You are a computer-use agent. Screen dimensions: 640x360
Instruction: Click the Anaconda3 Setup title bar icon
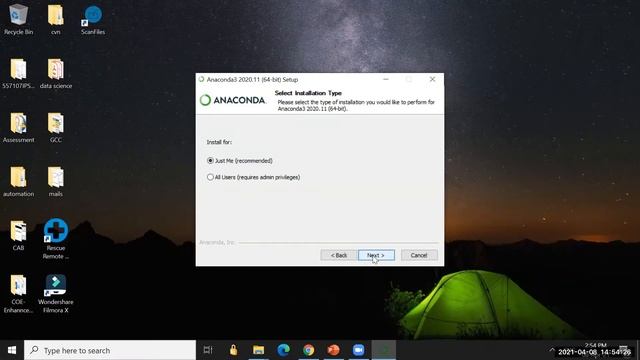pos(202,79)
